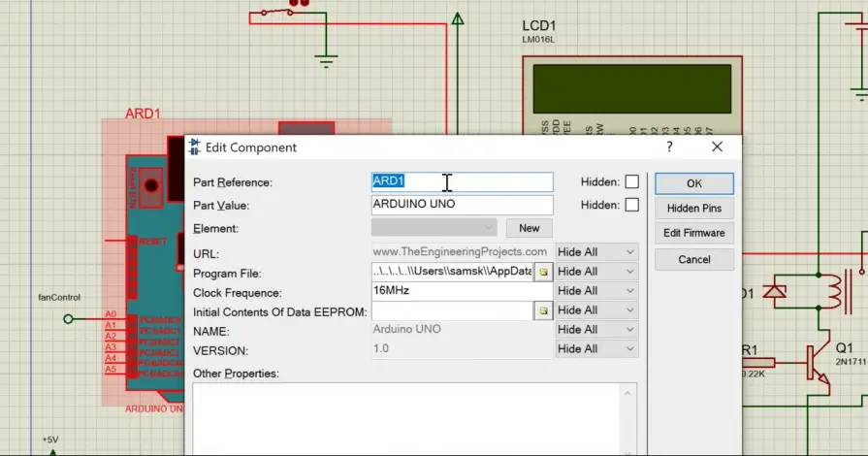Click the VERSION field 1.0
The height and width of the screenshot is (456, 868).
(x=463, y=348)
